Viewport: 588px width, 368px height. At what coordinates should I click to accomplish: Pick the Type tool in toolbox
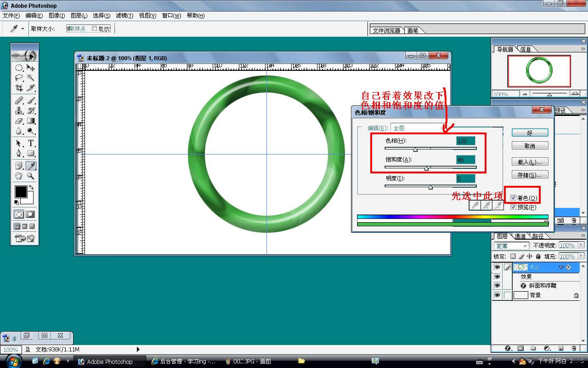click(31, 144)
